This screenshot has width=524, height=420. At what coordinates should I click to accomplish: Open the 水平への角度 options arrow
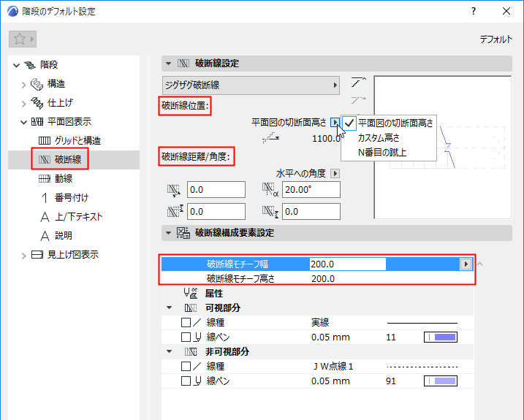click(x=335, y=173)
